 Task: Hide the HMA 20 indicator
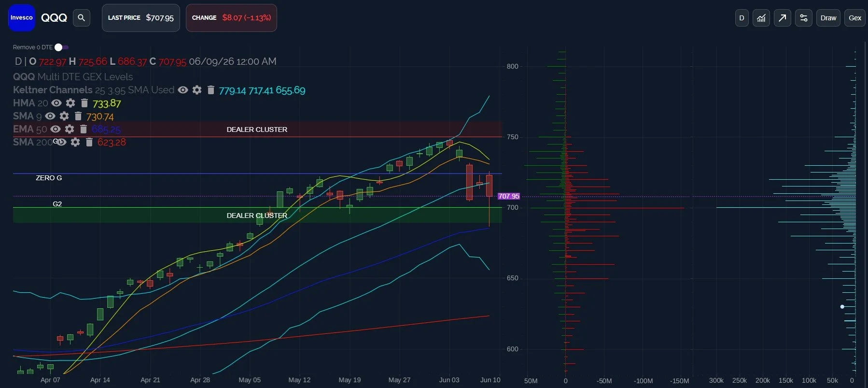[56, 103]
